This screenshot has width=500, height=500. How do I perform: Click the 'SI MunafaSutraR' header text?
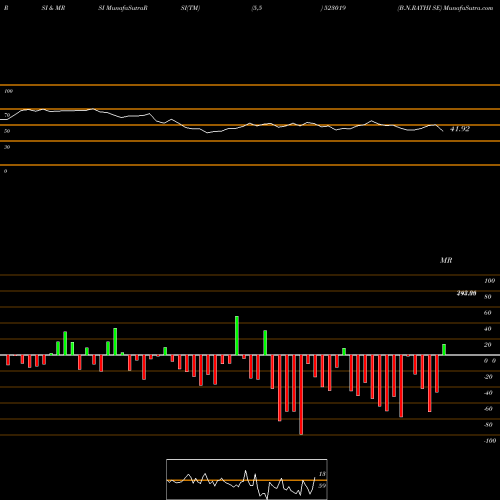click(x=123, y=8)
